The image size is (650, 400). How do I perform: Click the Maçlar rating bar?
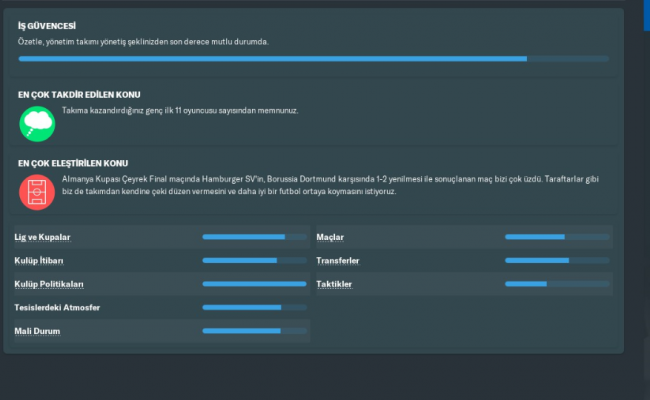(x=556, y=237)
